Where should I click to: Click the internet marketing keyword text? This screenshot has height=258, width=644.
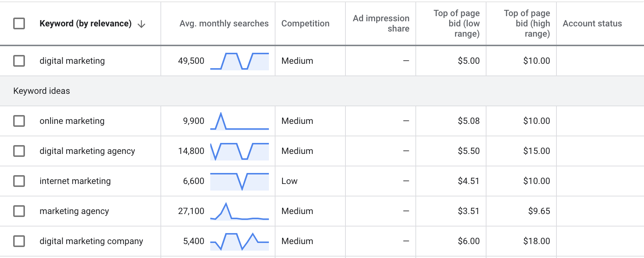point(75,181)
